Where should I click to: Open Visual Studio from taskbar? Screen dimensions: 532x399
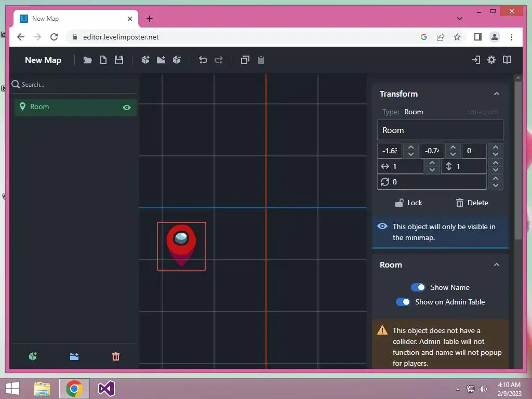coord(106,389)
